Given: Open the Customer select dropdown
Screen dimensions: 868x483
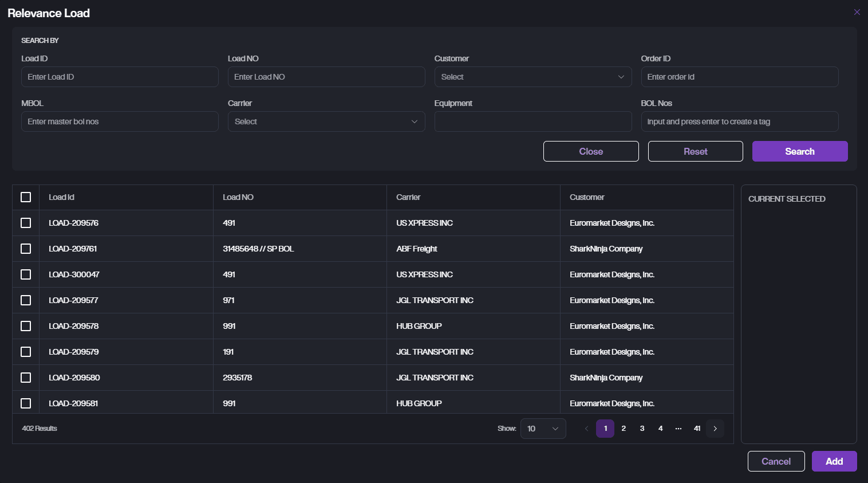Looking at the screenshot, I should [532, 77].
